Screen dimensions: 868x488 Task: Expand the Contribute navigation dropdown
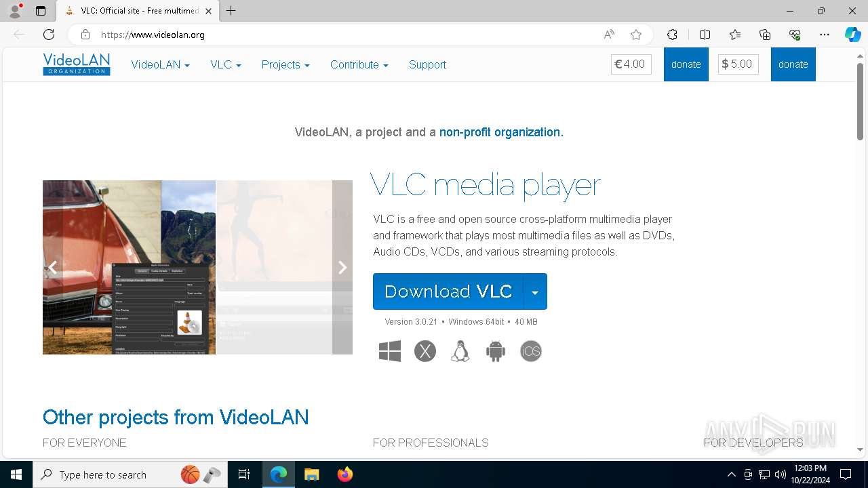click(359, 64)
